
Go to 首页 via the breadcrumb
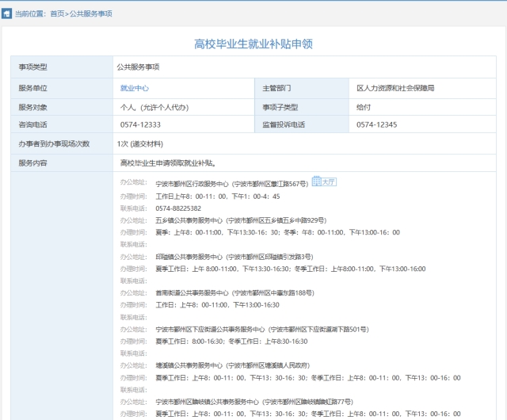pyautogui.click(x=57, y=13)
